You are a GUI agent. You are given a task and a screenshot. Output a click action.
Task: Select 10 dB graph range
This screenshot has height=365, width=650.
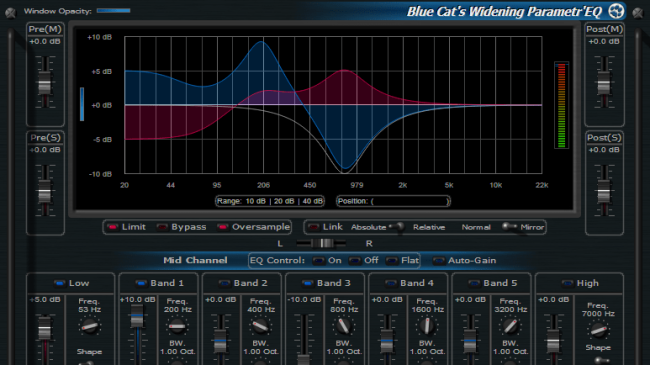point(255,201)
